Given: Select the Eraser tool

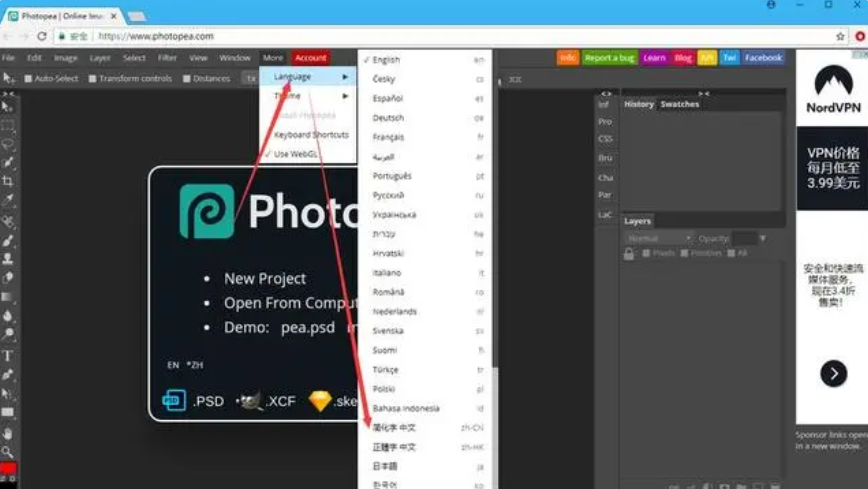Looking at the screenshot, I should coord(7,277).
